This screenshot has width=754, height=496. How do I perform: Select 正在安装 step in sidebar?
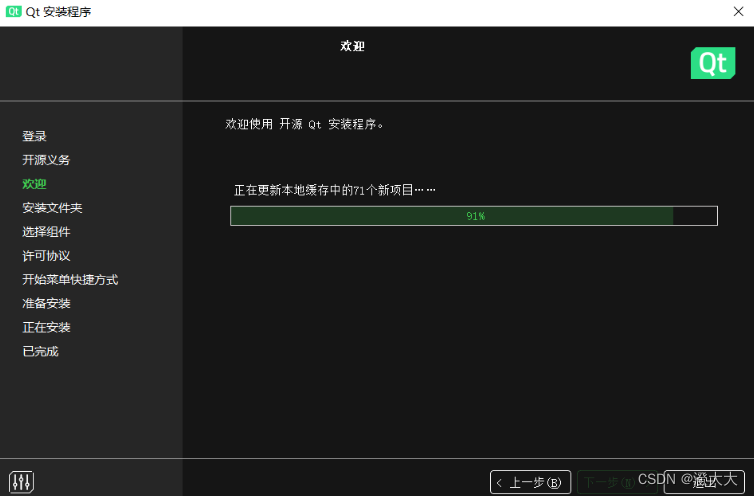coord(46,328)
